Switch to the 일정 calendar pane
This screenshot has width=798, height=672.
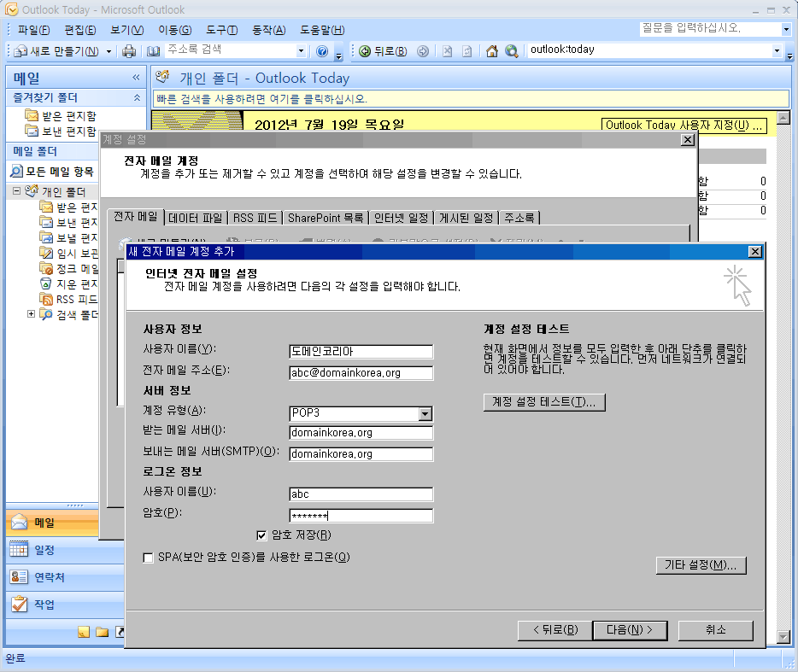[65, 550]
